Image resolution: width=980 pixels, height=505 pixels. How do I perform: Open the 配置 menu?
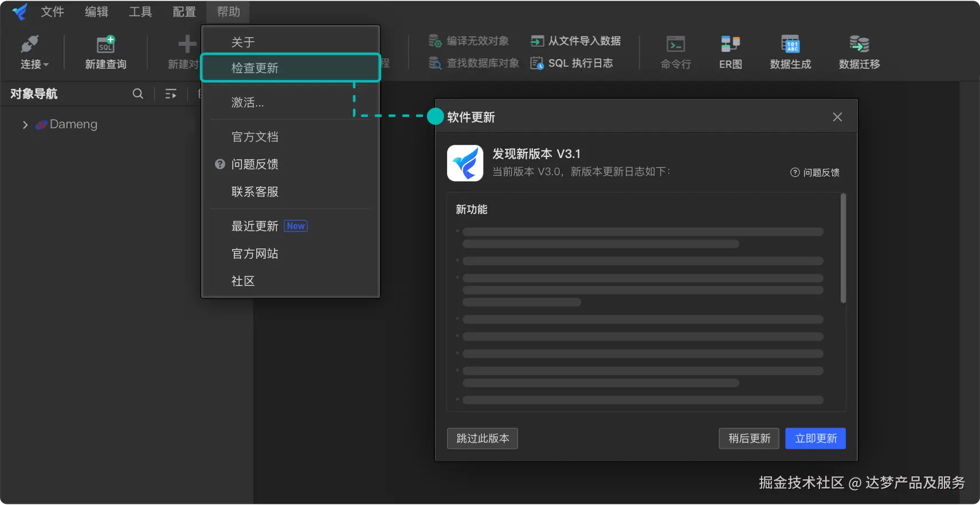tap(184, 11)
